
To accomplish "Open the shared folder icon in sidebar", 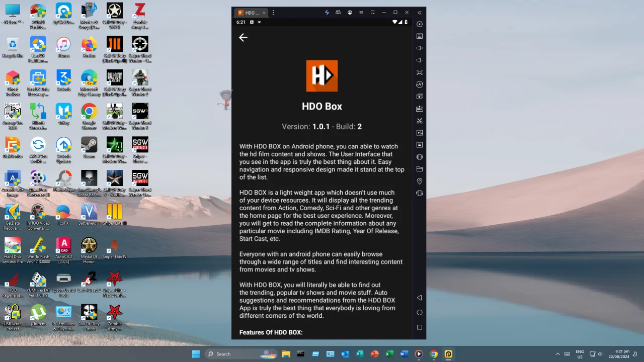I will point(420,169).
